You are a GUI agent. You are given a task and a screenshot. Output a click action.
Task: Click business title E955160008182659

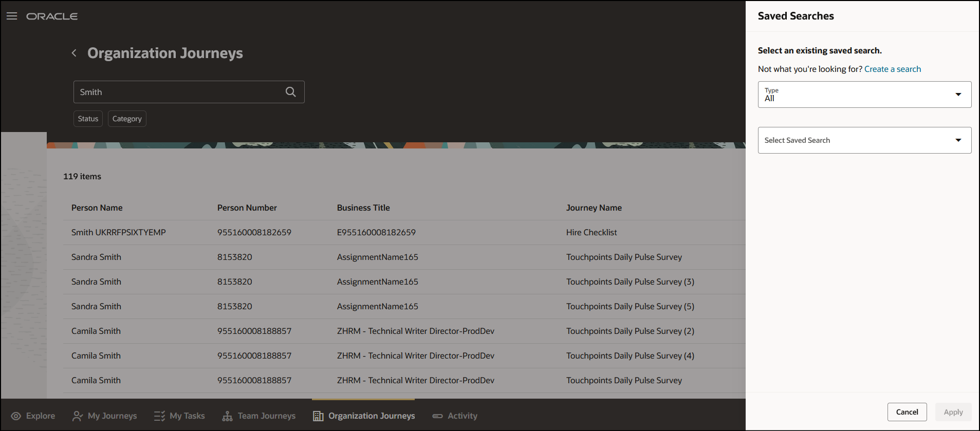(376, 232)
